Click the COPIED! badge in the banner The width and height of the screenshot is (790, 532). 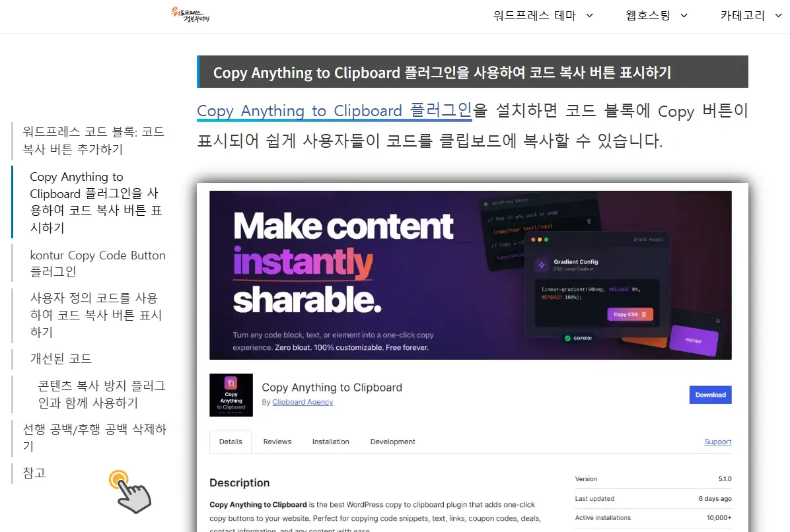(x=578, y=338)
